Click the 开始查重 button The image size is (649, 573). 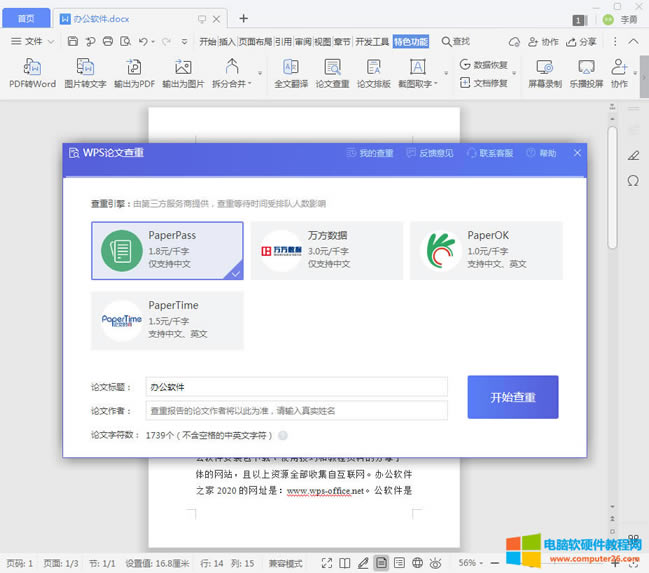click(x=512, y=397)
